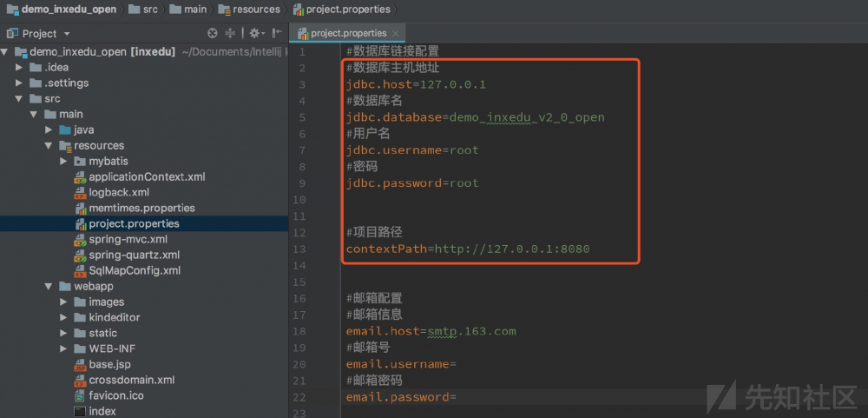Select base.jsp file icon
The width and height of the screenshot is (868, 418).
click(80, 365)
